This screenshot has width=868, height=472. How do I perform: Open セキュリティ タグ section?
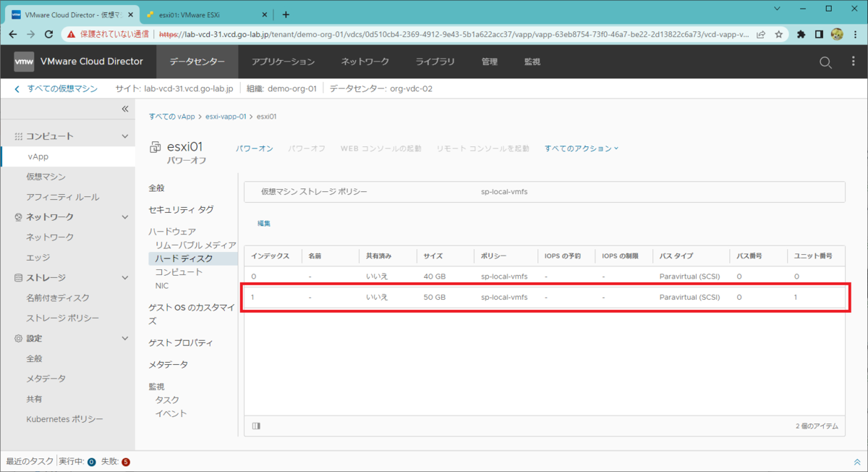point(181,210)
